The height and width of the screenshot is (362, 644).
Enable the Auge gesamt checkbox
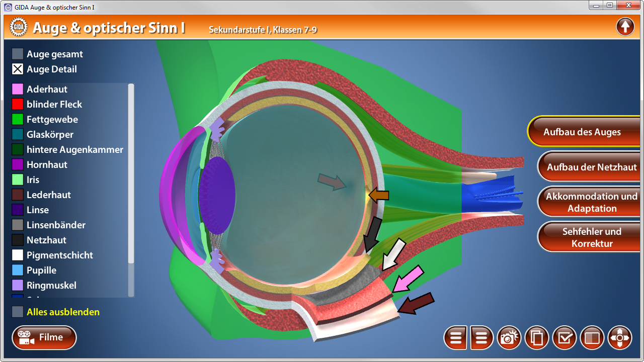point(18,54)
